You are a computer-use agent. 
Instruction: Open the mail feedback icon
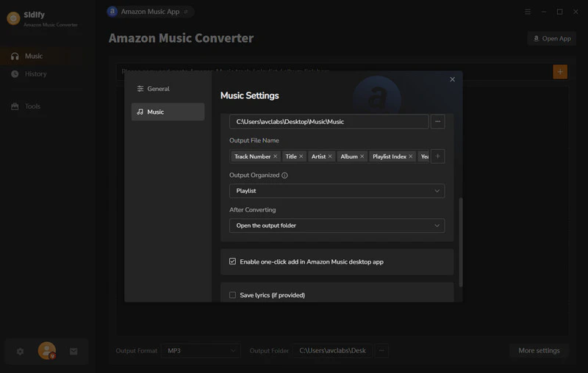point(73,351)
